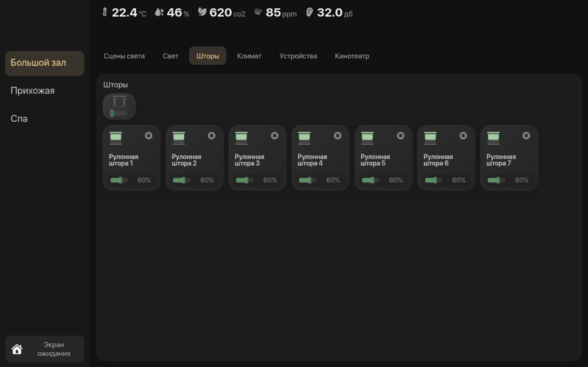Click the blind icon of Рулонная штора 1
588x367 pixels.
pyautogui.click(x=116, y=138)
